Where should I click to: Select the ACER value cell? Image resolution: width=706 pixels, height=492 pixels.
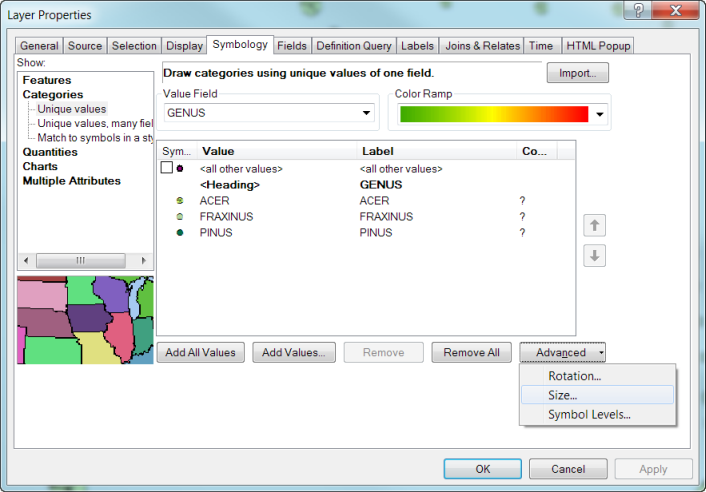(x=214, y=201)
